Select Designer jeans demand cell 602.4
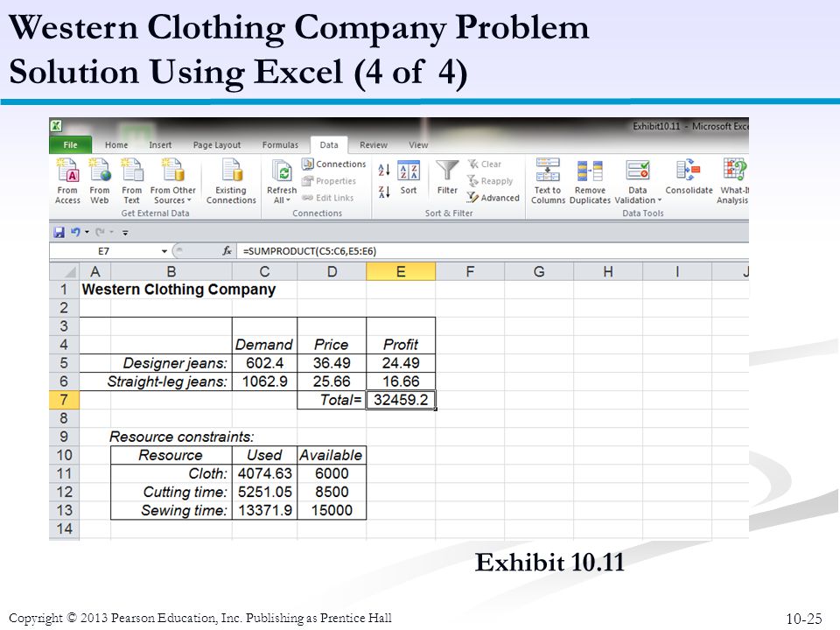This screenshot has width=840, height=630. [x=264, y=363]
